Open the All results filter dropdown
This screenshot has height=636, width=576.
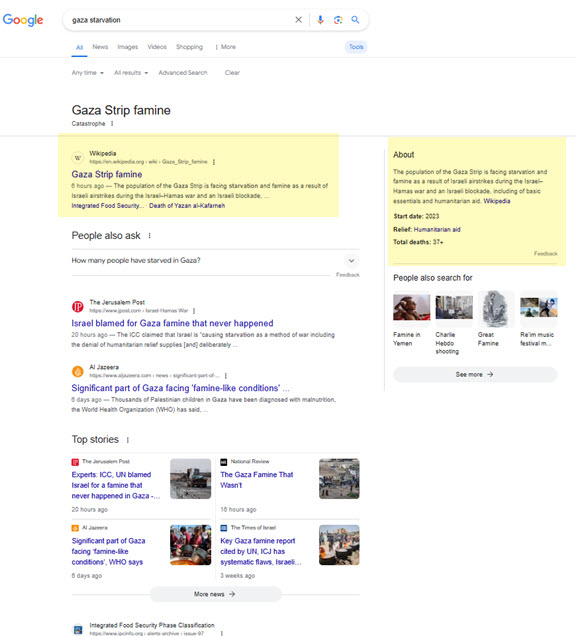(131, 73)
